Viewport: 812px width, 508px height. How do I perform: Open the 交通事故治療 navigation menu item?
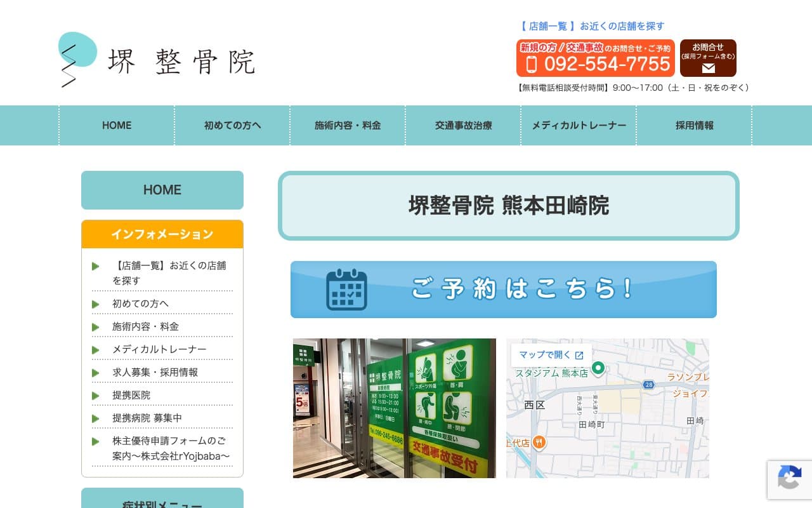463,125
